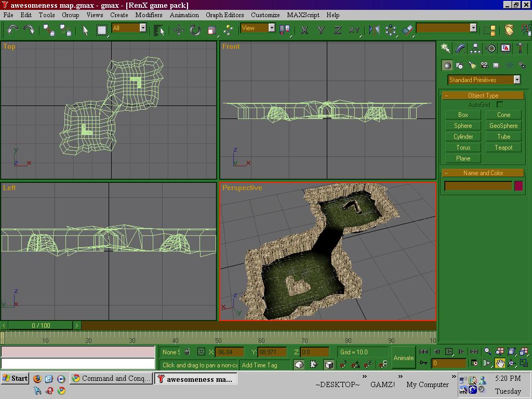Select the Rotate tool in toolbar
Image resolution: width=532 pixels, height=399 pixels.
click(195, 30)
